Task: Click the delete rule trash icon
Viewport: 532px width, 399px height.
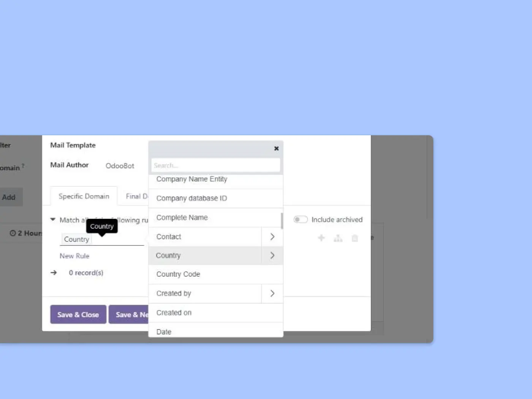Action: point(355,238)
